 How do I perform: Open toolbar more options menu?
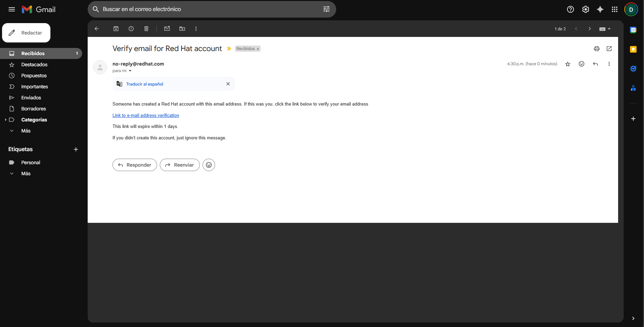(x=196, y=29)
